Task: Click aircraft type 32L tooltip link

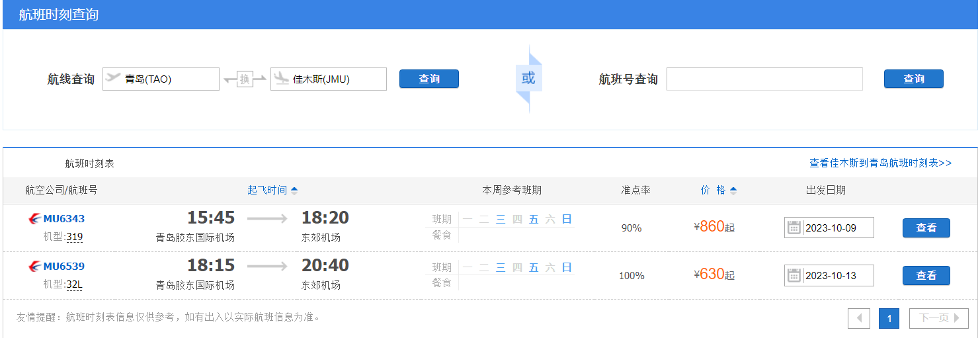Action: pyautogui.click(x=75, y=284)
